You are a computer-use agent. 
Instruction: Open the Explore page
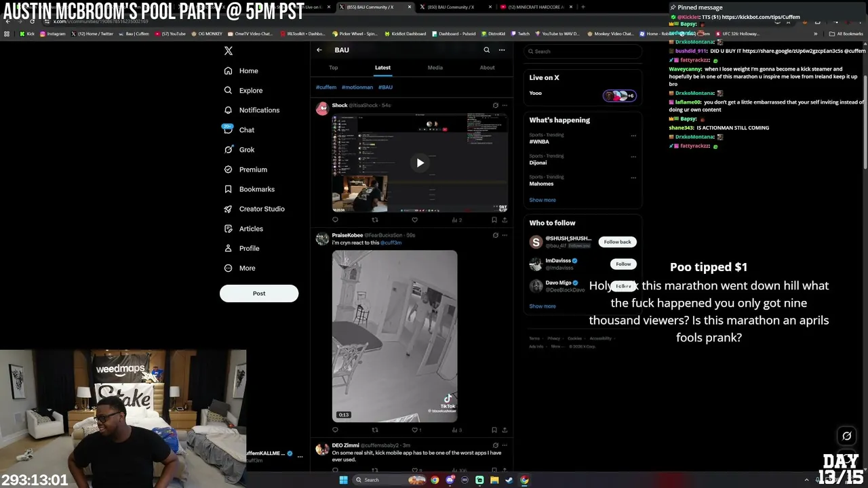[243, 90]
